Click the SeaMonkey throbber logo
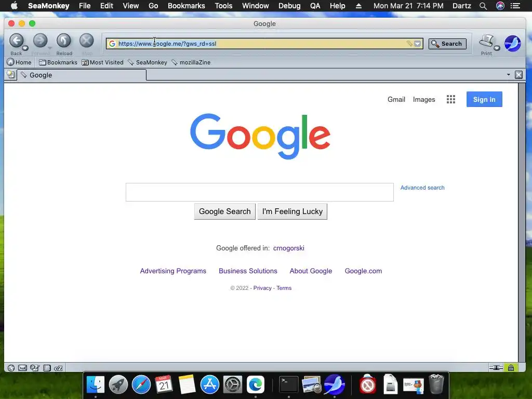This screenshot has width=532, height=399. (x=512, y=44)
